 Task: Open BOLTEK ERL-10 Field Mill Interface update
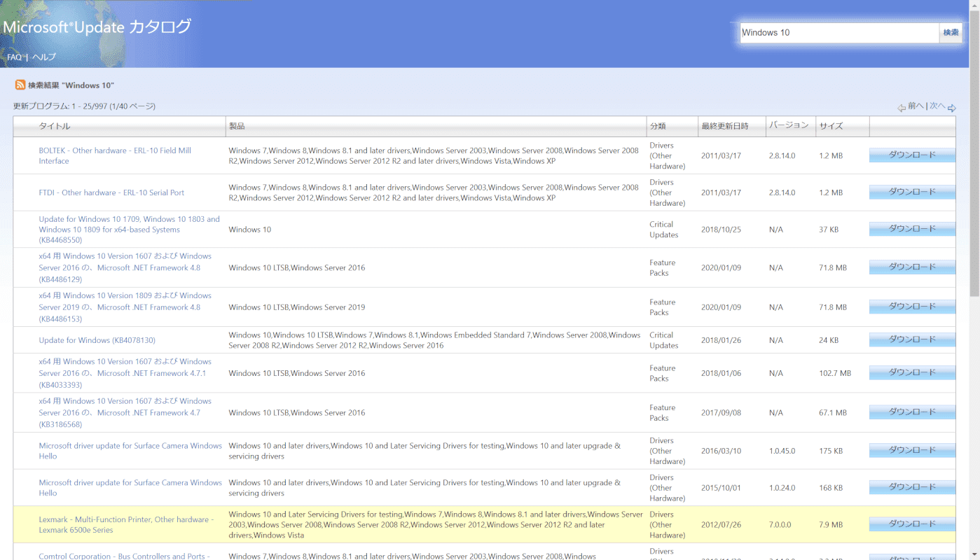click(115, 155)
